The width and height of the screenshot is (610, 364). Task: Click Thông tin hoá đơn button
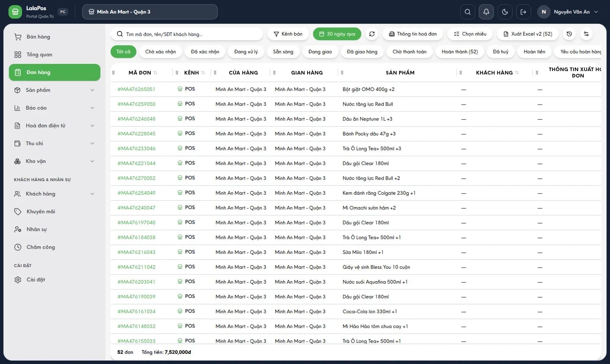[413, 34]
